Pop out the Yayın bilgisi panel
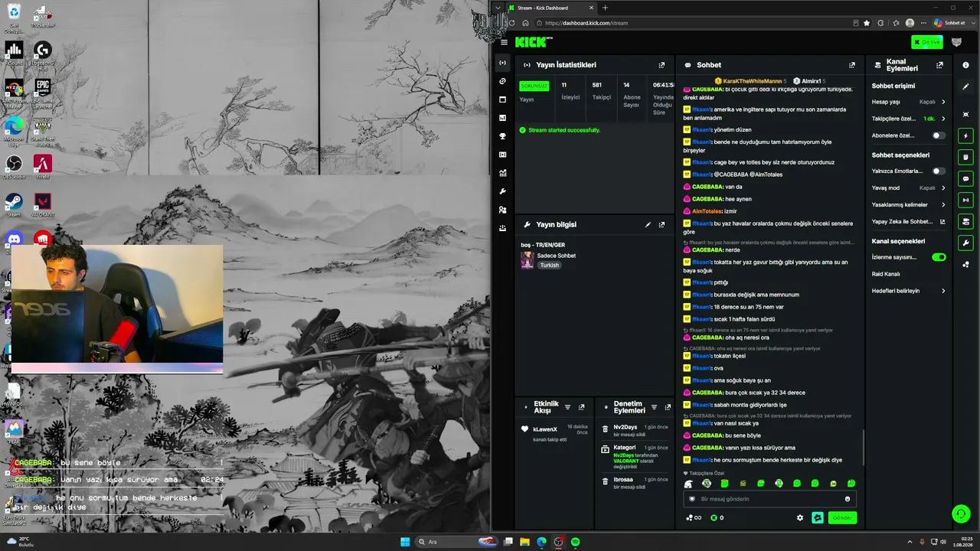 coord(661,225)
